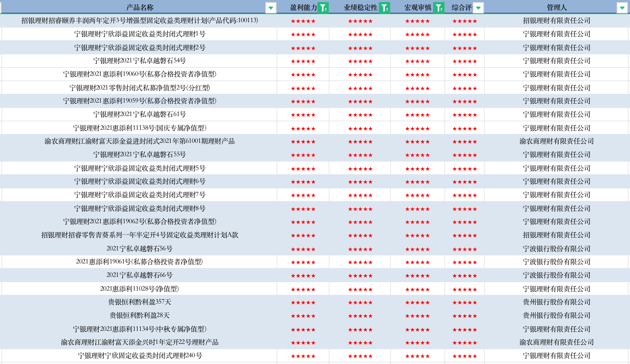
Task: Select cell 贵银恒利黔利盈357天
Action: click(139, 302)
